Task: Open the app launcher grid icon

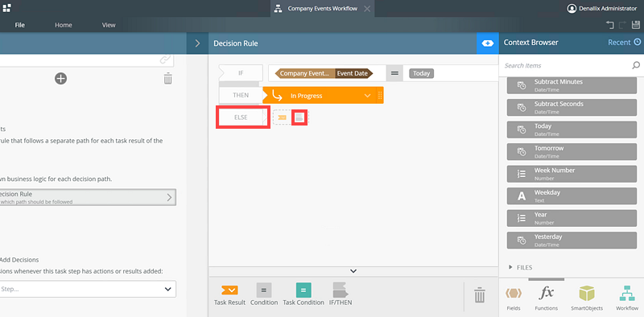Action: point(6,8)
